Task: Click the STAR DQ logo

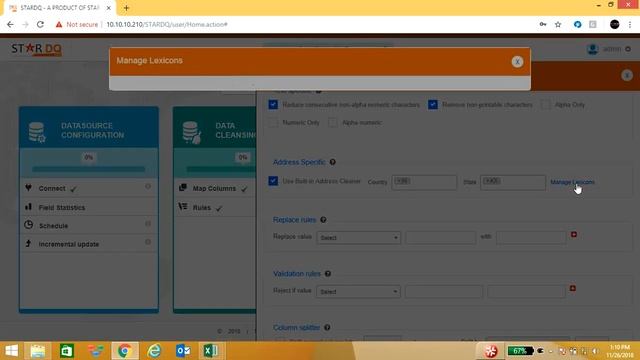Action: 36,49
